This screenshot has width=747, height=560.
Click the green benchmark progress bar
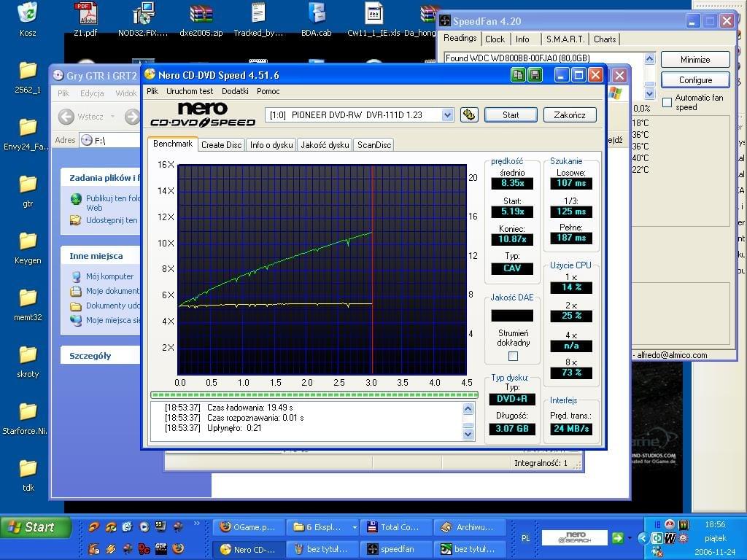(314, 394)
